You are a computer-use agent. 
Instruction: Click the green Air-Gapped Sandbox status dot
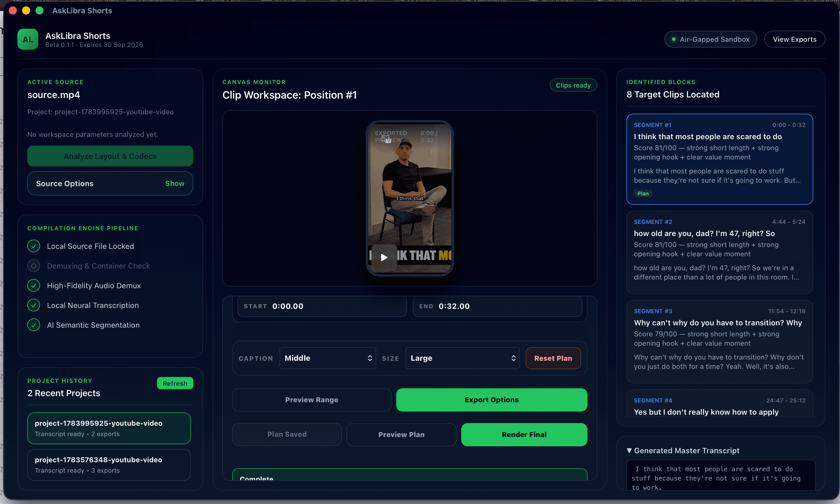(x=673, y=39)
